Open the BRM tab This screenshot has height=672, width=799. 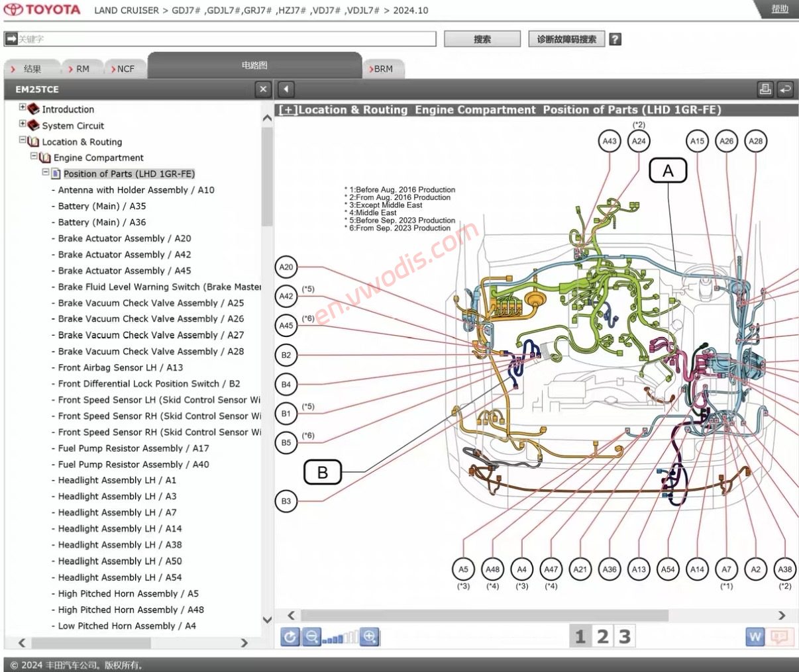coord(382,68)
